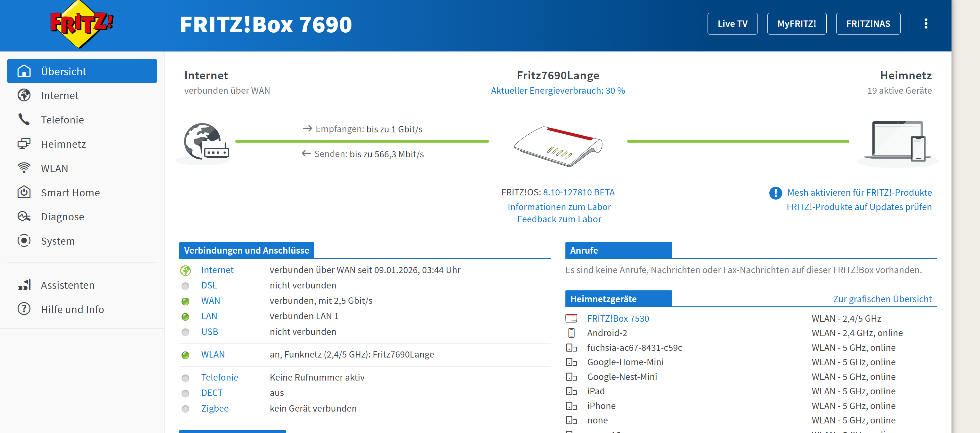Click the phone handset Telefonie icon
This screenshot has width=980, height=433.
pos(24,120)
